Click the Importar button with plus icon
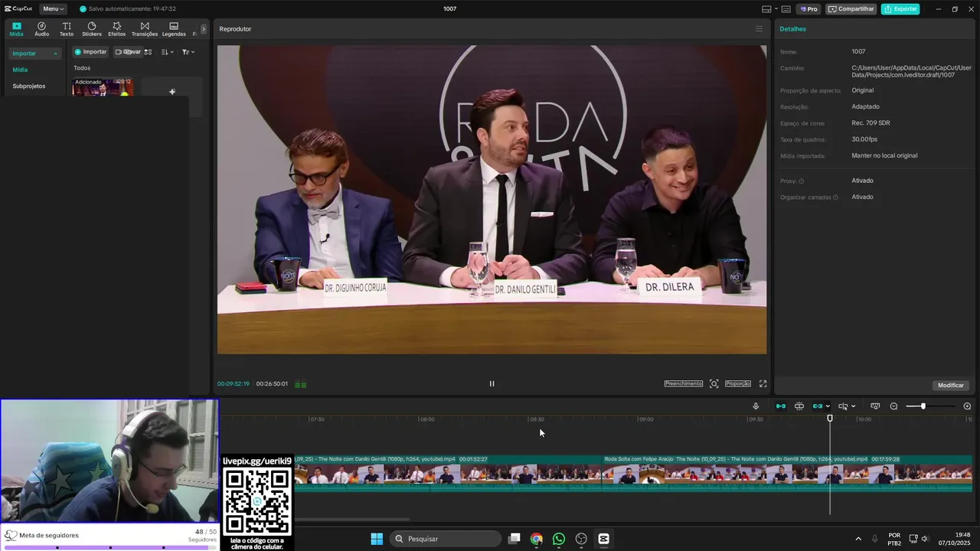The width and height of the screenshot is (980, 551). pos(90,52)
